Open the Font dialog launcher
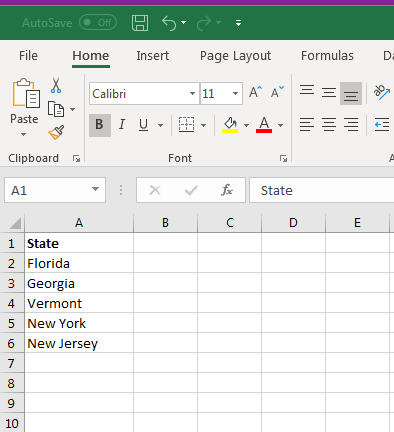Screen dimensions: 394x432 click(283, 159)
